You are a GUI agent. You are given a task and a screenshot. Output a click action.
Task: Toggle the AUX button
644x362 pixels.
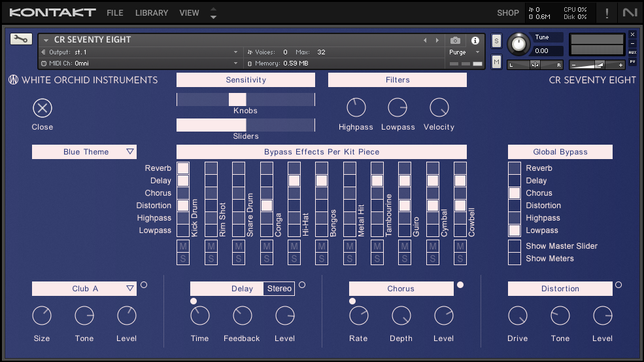[x=632, y=52]
